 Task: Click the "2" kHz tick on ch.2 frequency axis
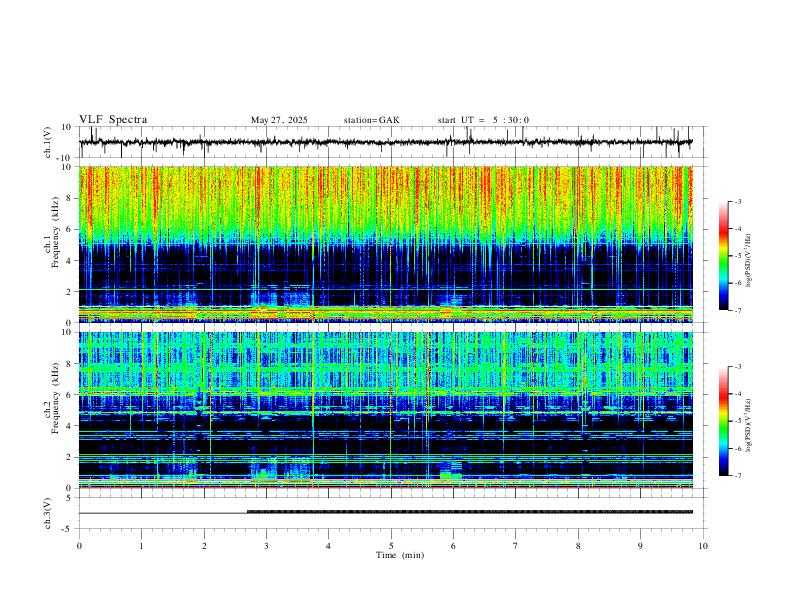pos(69,457)
